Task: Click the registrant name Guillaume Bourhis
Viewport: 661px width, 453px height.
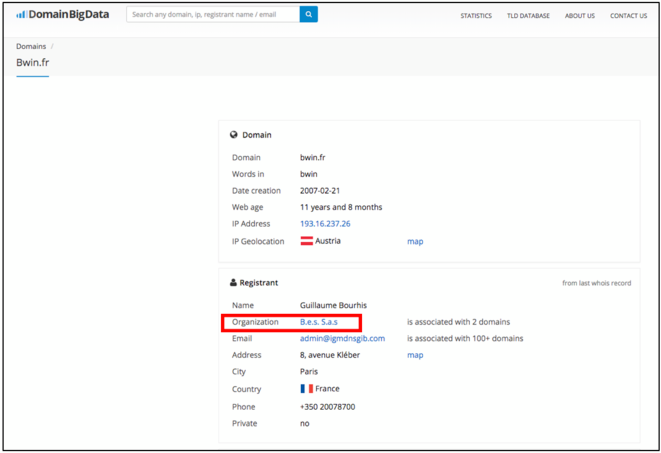Action: point(333,305)
